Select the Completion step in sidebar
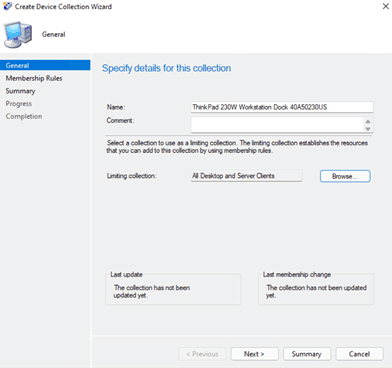This screenshot has height=368, width=392. [x=24, y=116]
